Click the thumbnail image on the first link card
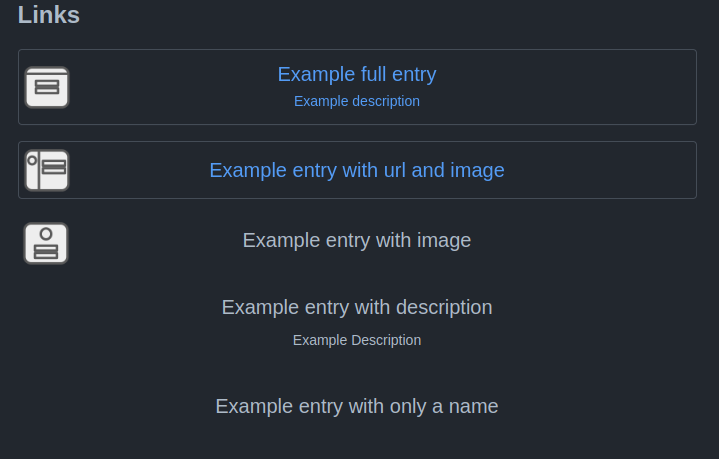Image resolution: width=719 pixels, height=459 pixels. 46,87
